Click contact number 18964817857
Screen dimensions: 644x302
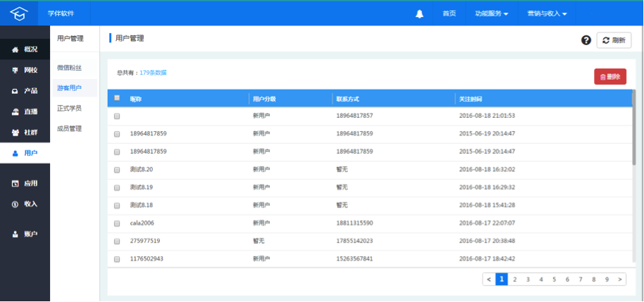tap(354, 116)
